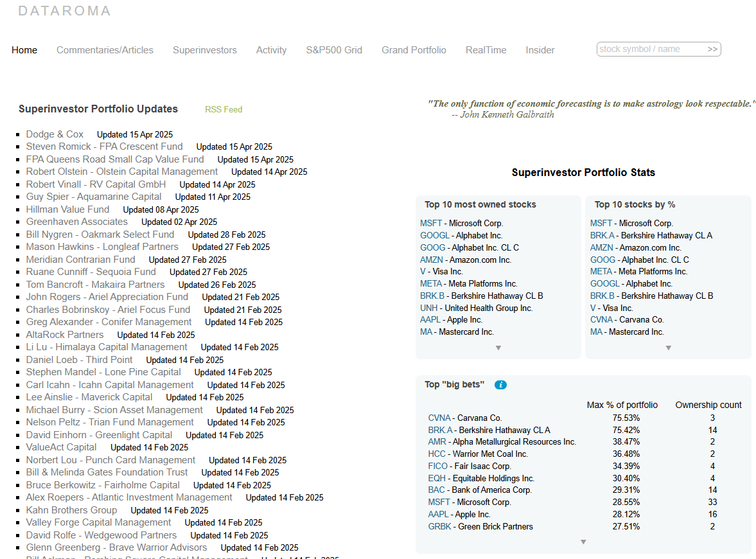This screenshot has width=756, height=559.
Task: Click CVNA ticker in Top 10 stocks by %
Action: [x=601, y=320]
